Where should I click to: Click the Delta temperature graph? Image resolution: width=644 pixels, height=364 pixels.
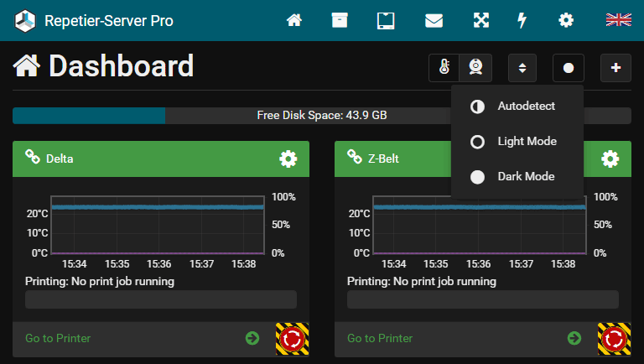(x=158, y=225)
